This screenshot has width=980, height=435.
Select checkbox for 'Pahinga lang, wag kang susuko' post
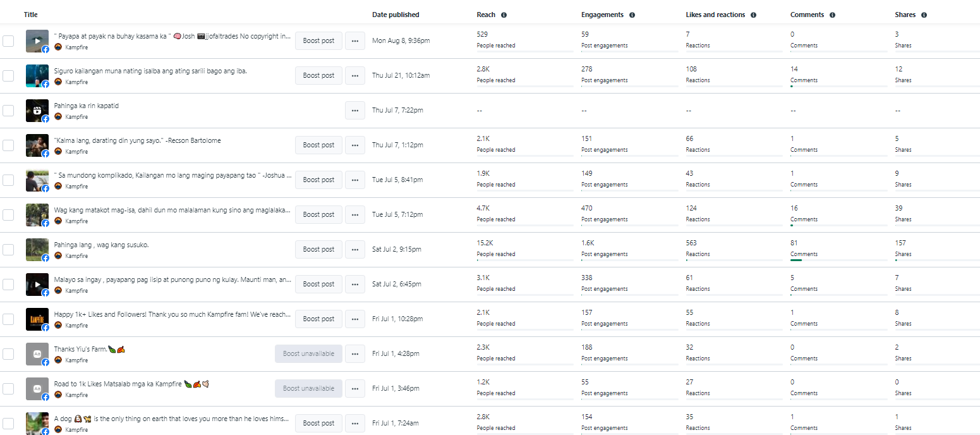coord(8,249)
